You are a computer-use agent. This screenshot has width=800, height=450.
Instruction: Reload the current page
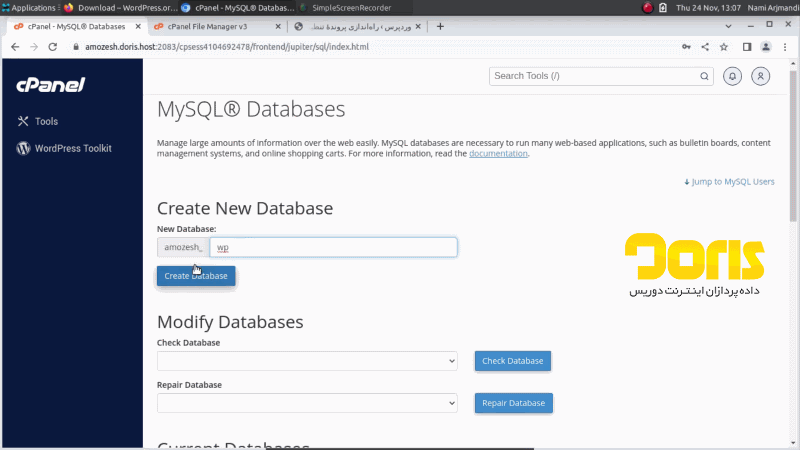[53, 47]
